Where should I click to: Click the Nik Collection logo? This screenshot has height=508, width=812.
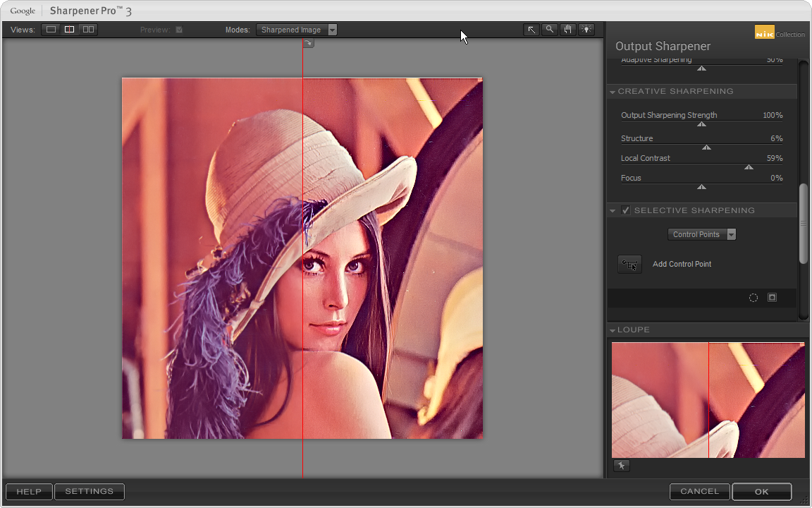(x=780, y=32)
